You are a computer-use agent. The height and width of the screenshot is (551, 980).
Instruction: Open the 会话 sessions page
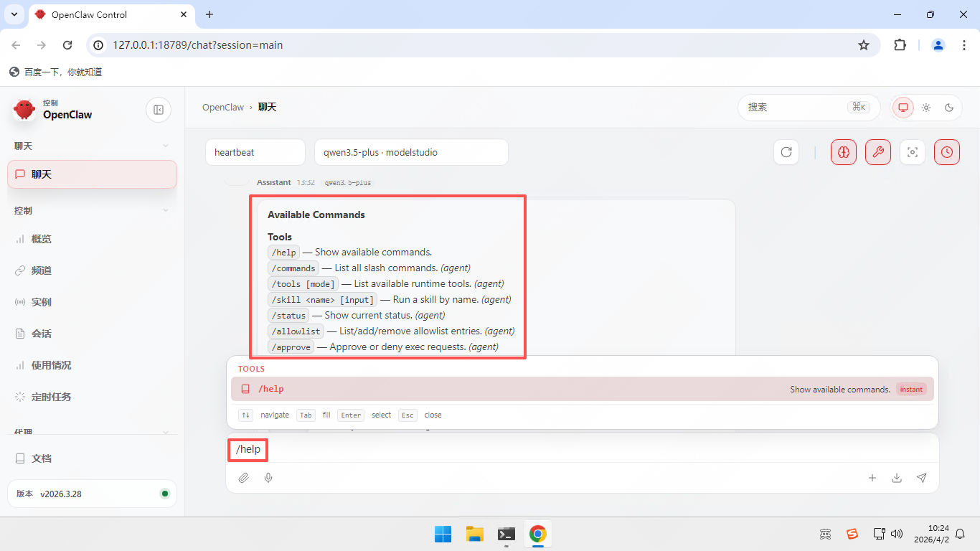[x=92, y=334]
